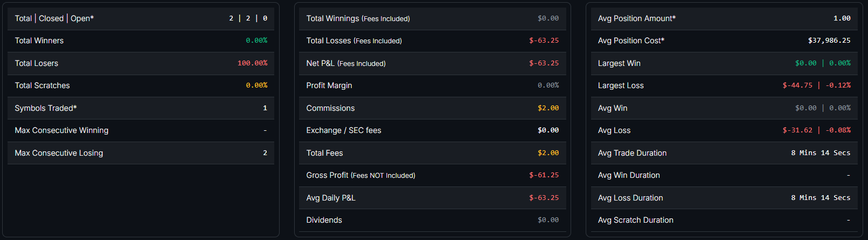
Task: Select the Net P&L row
Action: (432, 63)
